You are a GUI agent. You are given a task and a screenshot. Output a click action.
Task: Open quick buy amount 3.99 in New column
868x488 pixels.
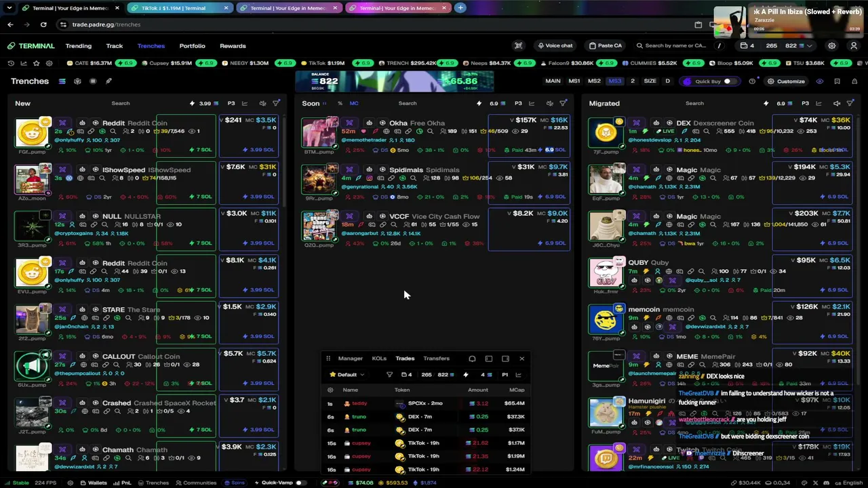(205, 104)
